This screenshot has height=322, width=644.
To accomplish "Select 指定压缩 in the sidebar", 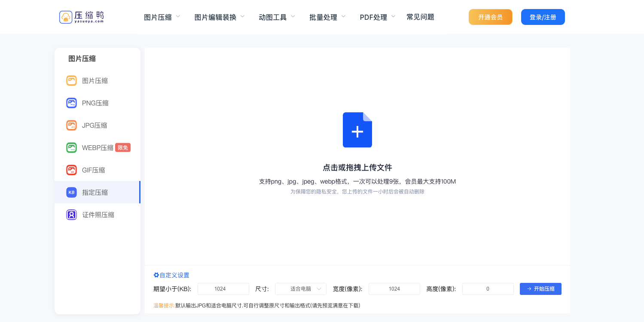I will point(98,192).
